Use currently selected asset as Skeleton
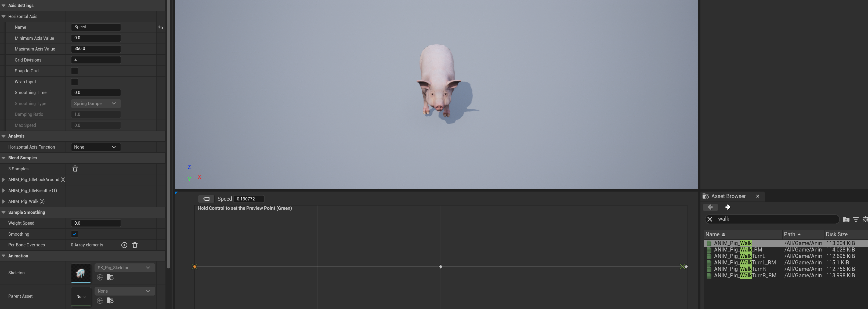 100,277
